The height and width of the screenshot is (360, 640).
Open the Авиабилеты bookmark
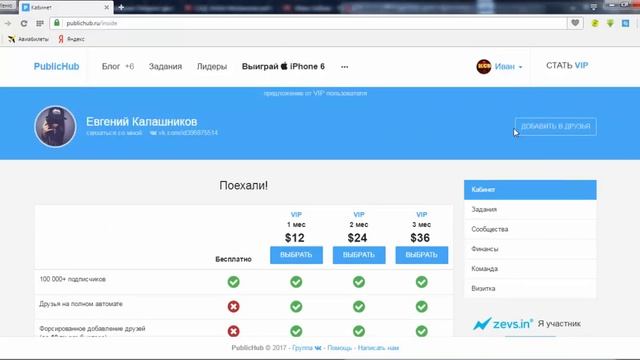point(28,39)
